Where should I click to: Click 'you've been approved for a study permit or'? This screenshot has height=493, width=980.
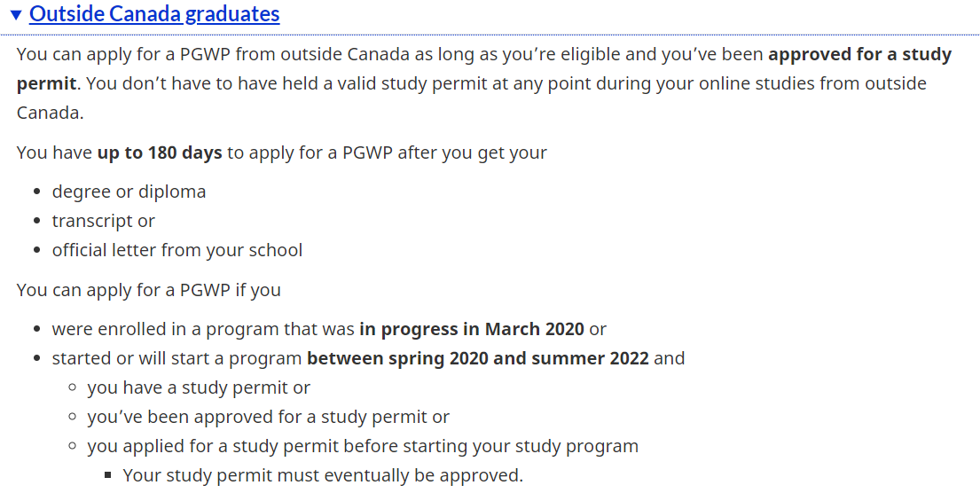pos(268,417)
